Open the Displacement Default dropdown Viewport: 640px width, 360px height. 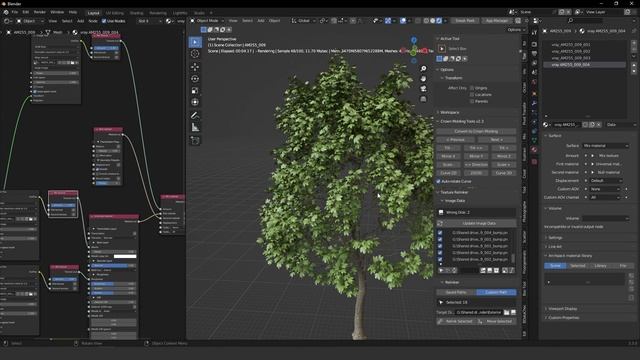[606, 180]
